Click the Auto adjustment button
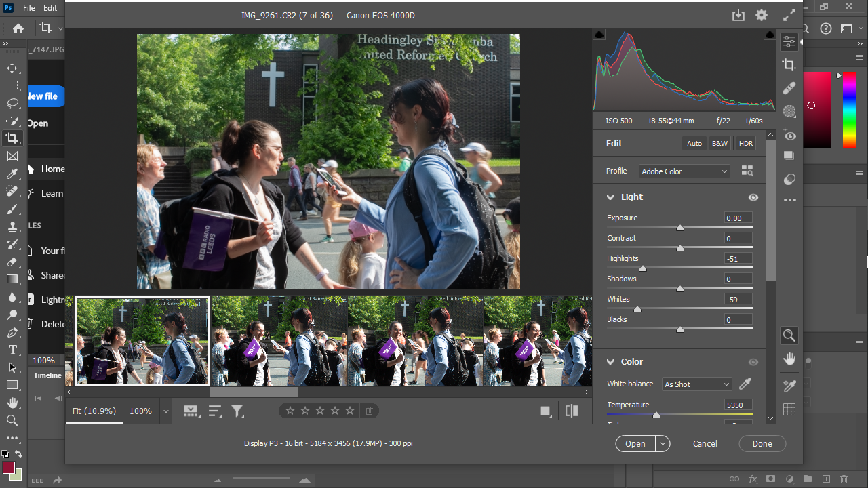 [694, 144]
